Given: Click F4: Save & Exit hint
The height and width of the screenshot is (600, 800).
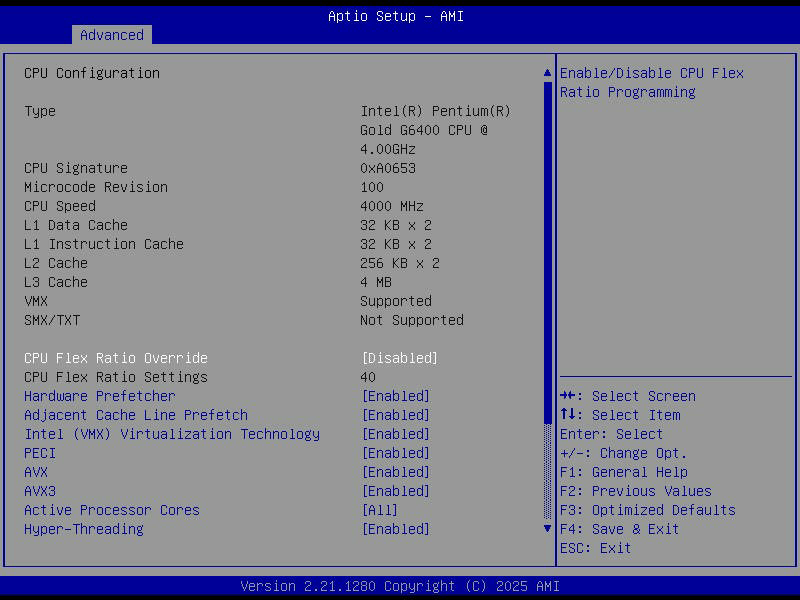Looking at the screenshot, I should pos(619,529).
